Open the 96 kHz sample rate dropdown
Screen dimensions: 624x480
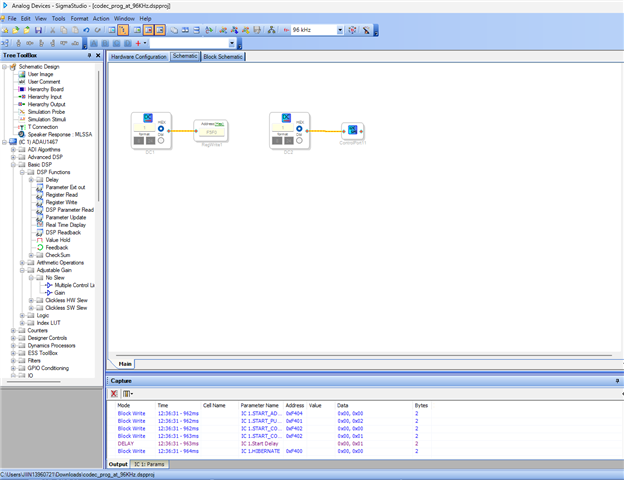340,30
